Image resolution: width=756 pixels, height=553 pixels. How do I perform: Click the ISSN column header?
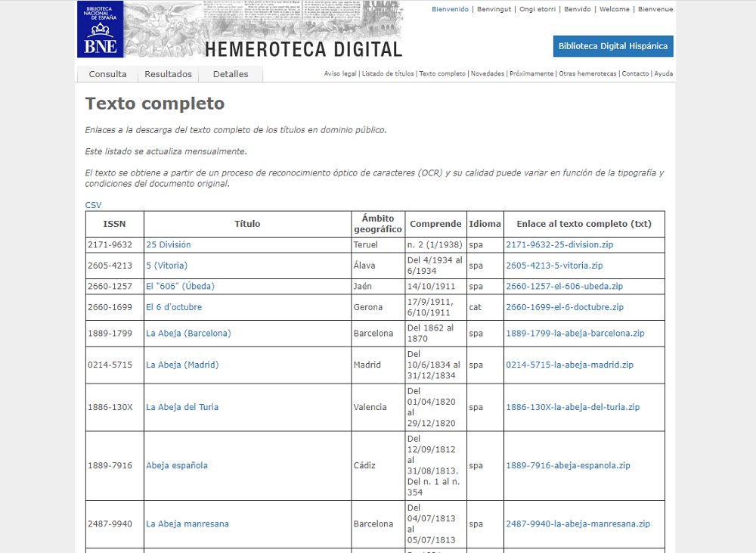(x=115, y=224)
